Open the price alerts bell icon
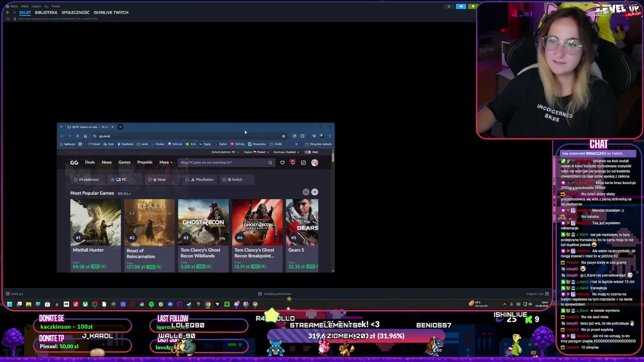 tap(293, 162)
